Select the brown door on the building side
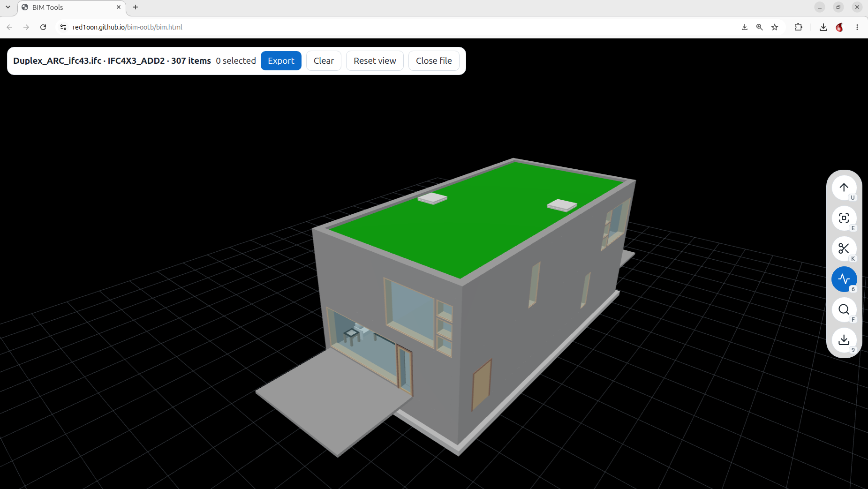The width and height of the screenshot is (868, 489). (x=482, y=384)
